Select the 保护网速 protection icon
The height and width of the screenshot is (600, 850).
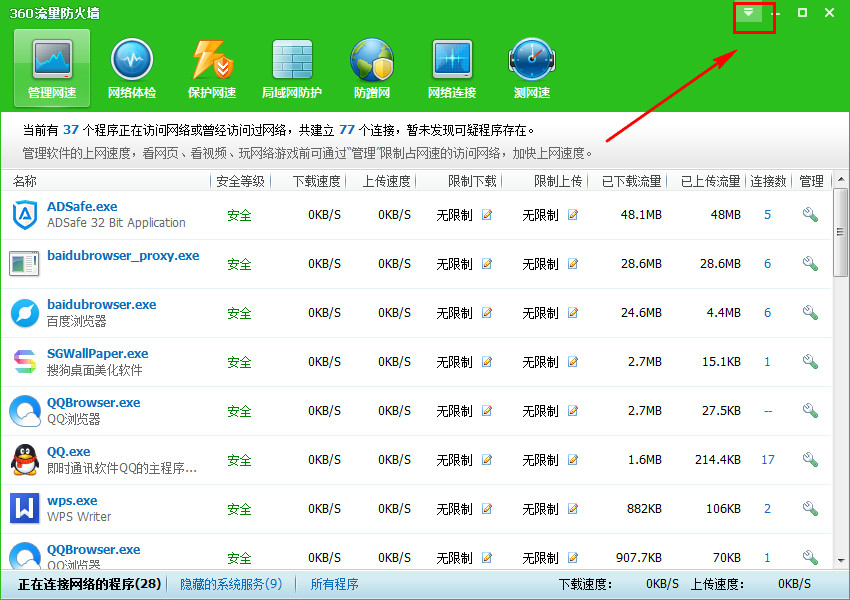[211, 68]
